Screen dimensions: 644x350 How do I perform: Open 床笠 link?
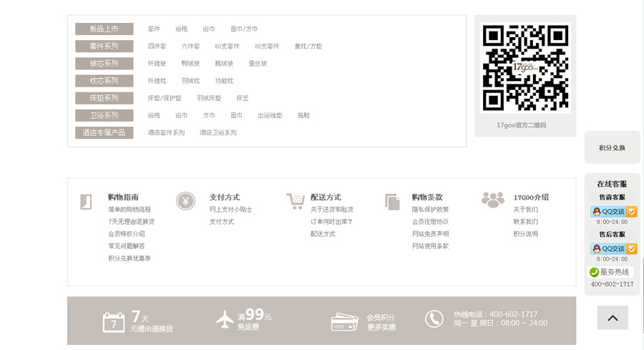point(243,98)
